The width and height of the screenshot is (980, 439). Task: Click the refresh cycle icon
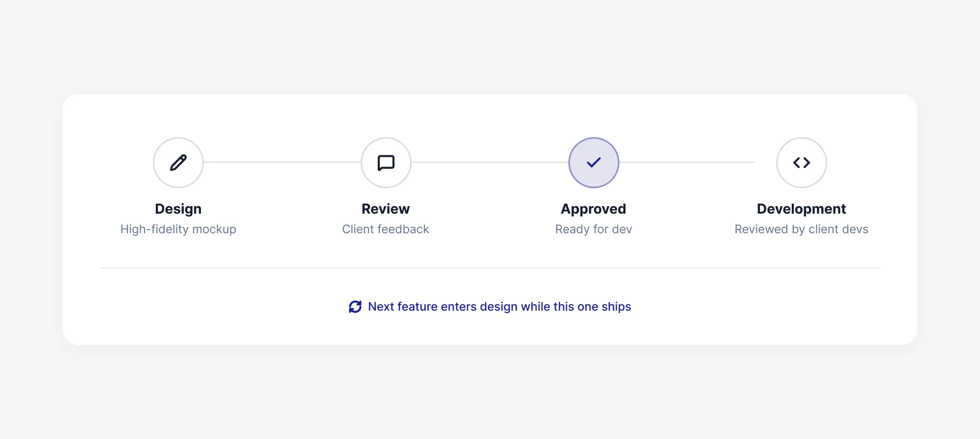coord(355,307)
